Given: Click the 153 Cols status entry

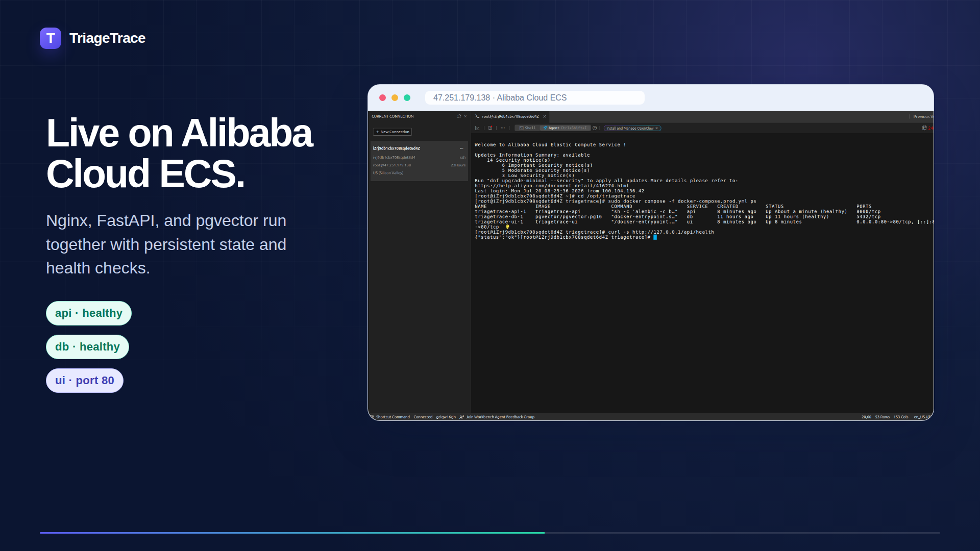Looking at the screenshot, I should [x=901, y=417].
